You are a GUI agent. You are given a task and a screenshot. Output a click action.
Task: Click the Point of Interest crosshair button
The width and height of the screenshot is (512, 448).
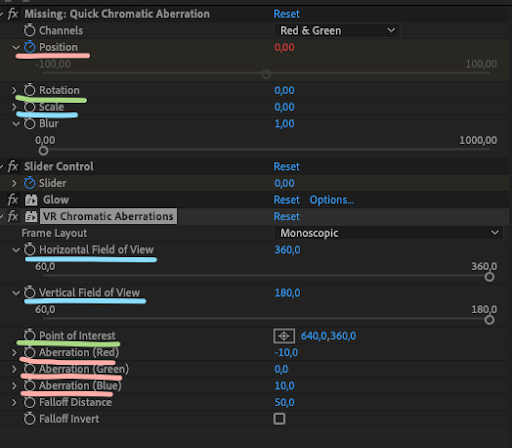point(284,336)
